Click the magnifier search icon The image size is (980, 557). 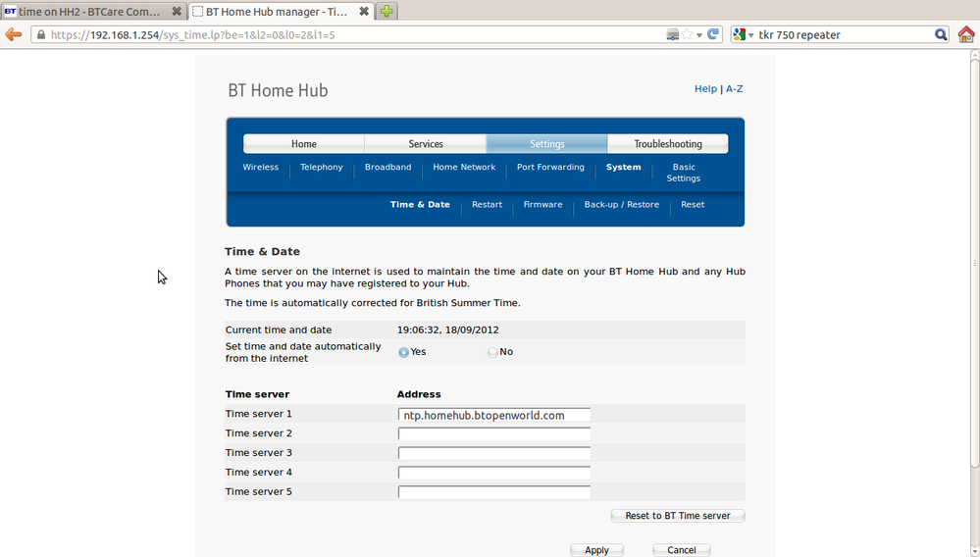click(x=941, y=35)
